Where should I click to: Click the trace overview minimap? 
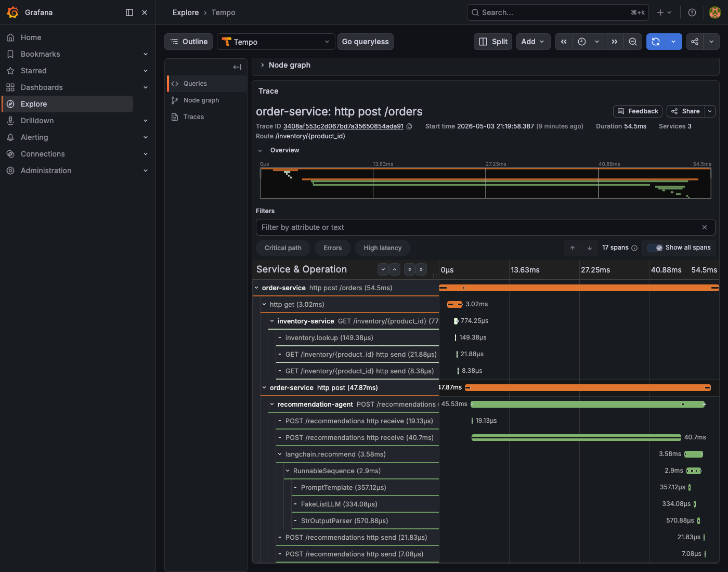(486, 183)
